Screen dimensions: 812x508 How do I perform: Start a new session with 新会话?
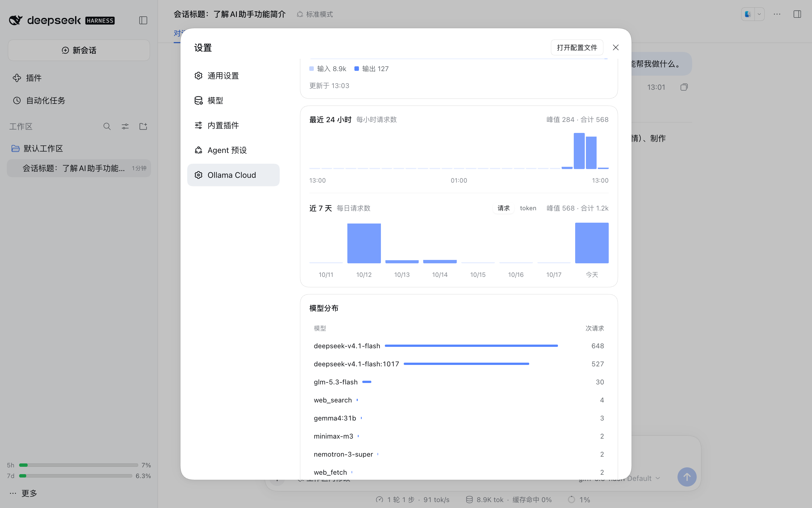(79, 51)
